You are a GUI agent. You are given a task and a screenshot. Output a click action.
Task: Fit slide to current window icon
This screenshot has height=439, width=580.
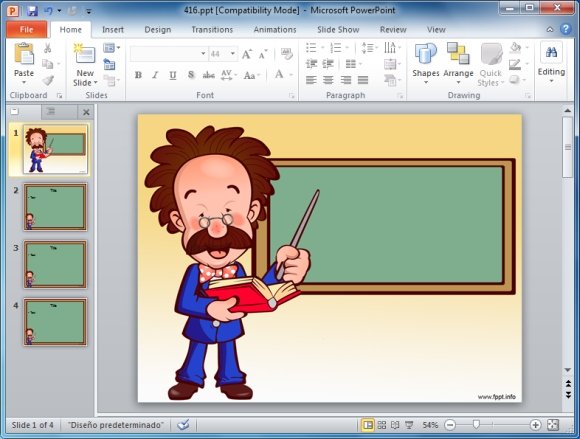[553, 425]
